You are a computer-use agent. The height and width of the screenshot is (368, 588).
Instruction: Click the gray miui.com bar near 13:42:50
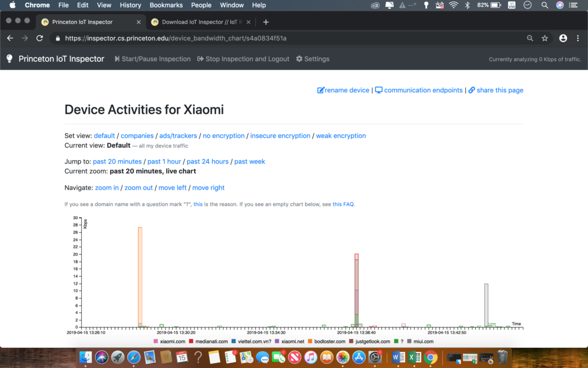tap(486, 305)
